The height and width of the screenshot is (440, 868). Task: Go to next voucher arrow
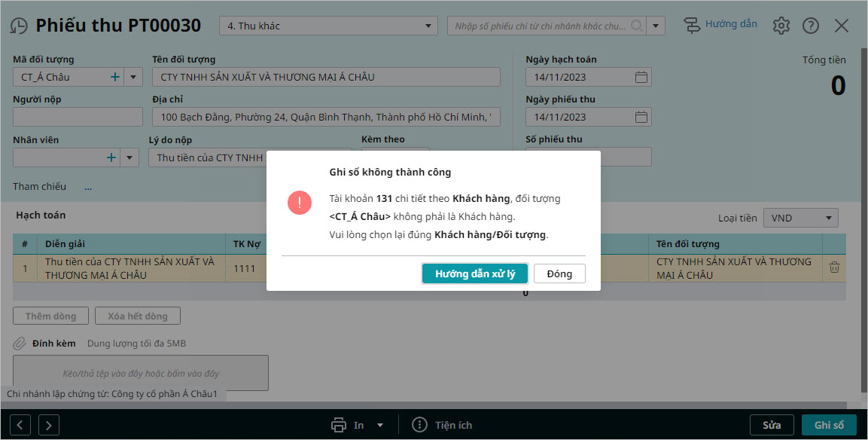pos(48,425)
